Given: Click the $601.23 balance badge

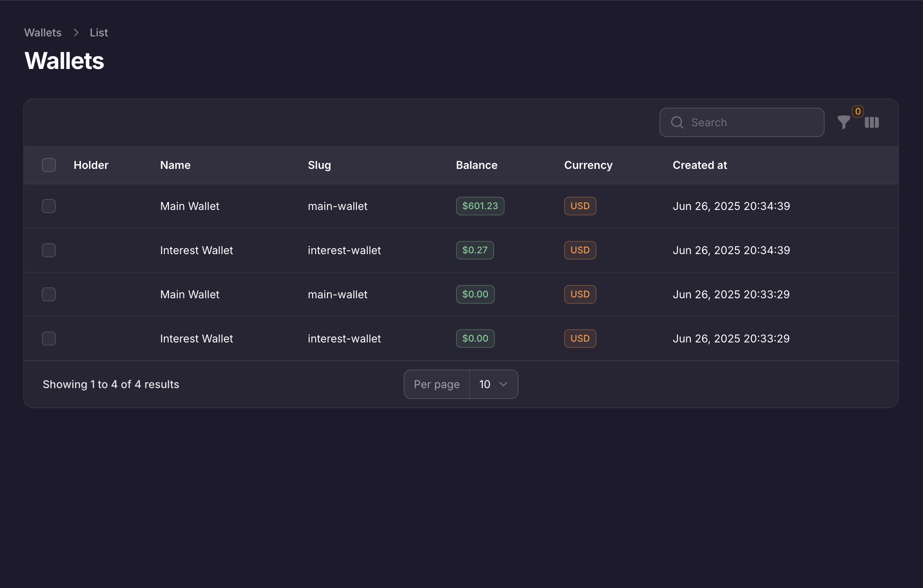Looking at the screenshot, I should [x=480, y=206].
